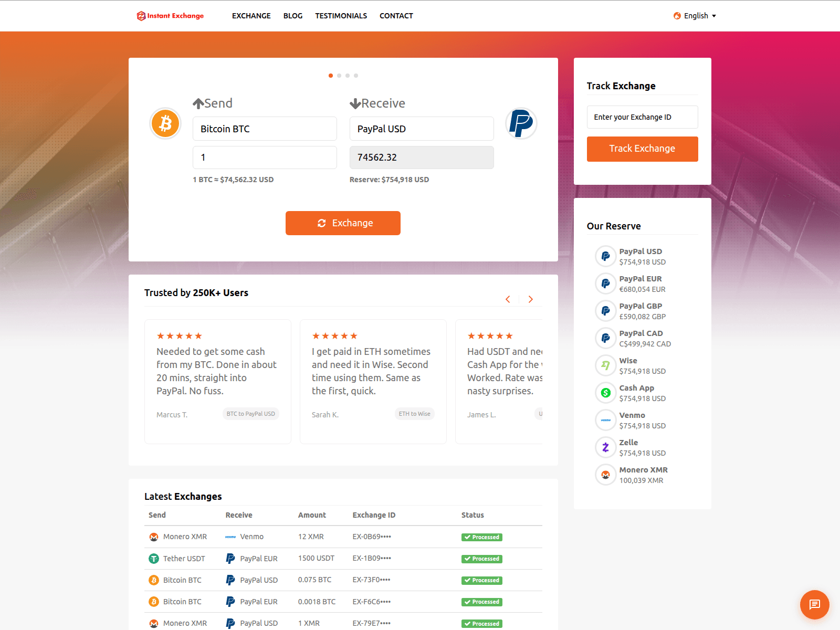The width and height of the screenshot is (840, 630).
Task: Click Bitcoin icon in the 0.075 BTC row
Action: click(x=154, y=580)
